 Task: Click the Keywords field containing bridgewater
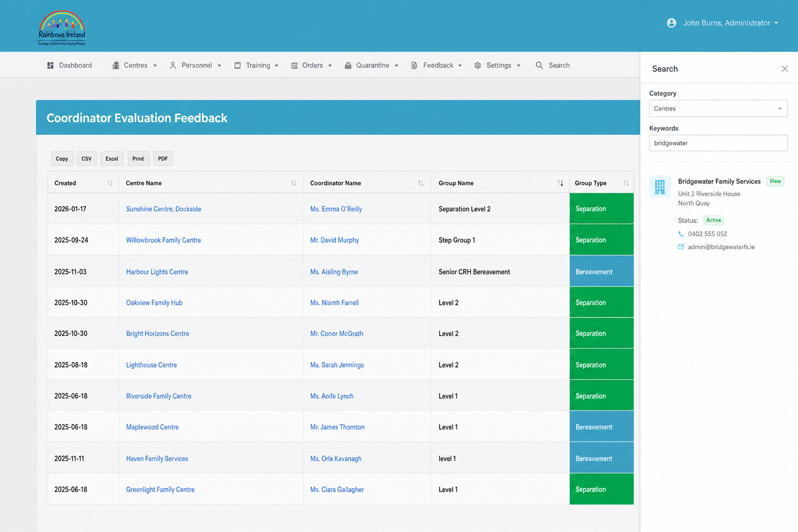(718, 143)
